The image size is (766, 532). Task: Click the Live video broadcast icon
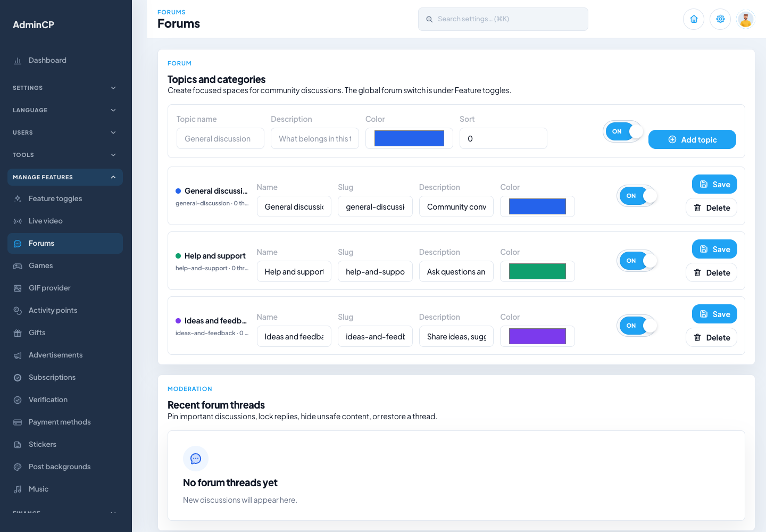coord(18,221)
